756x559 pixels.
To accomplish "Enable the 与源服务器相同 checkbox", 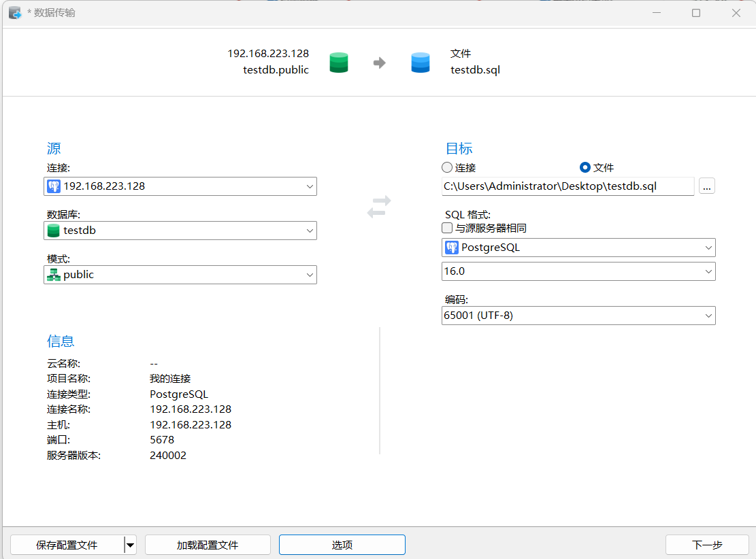I will [447, 228].
